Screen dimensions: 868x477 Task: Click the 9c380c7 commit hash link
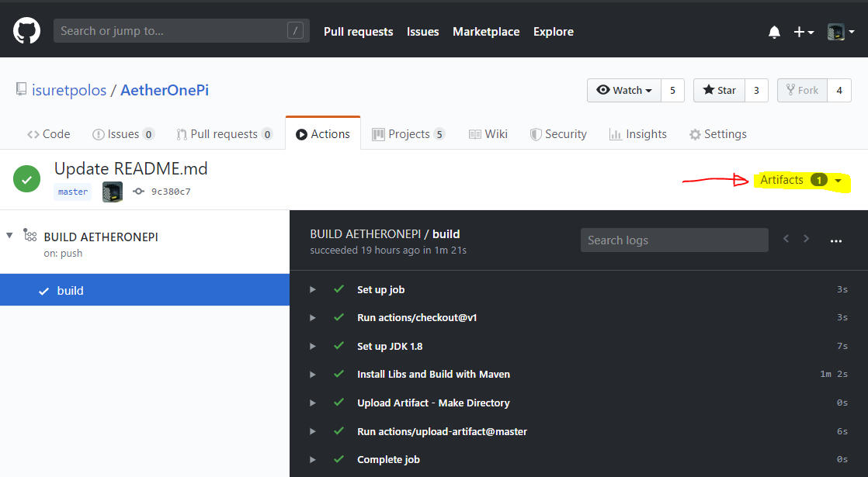pyautogui.click(x=170, y=192)
